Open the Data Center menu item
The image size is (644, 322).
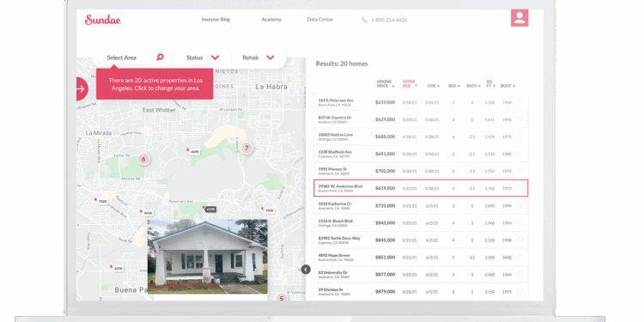click(320, 19)
